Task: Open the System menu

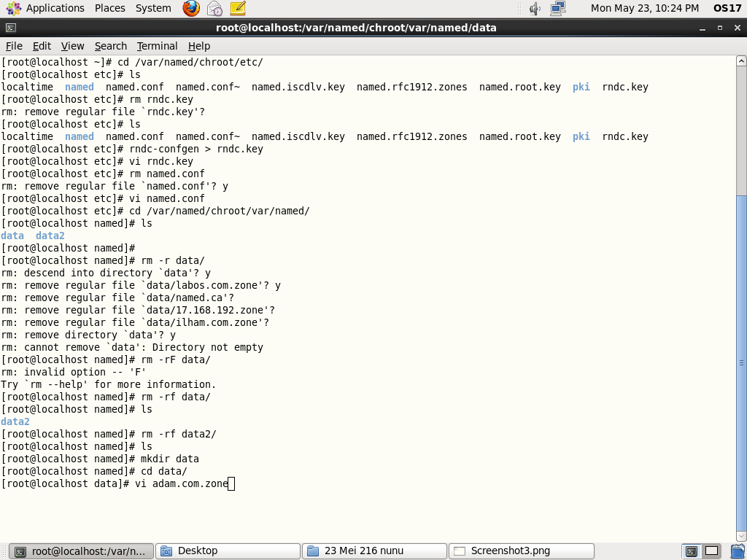Action: [152, 8]
